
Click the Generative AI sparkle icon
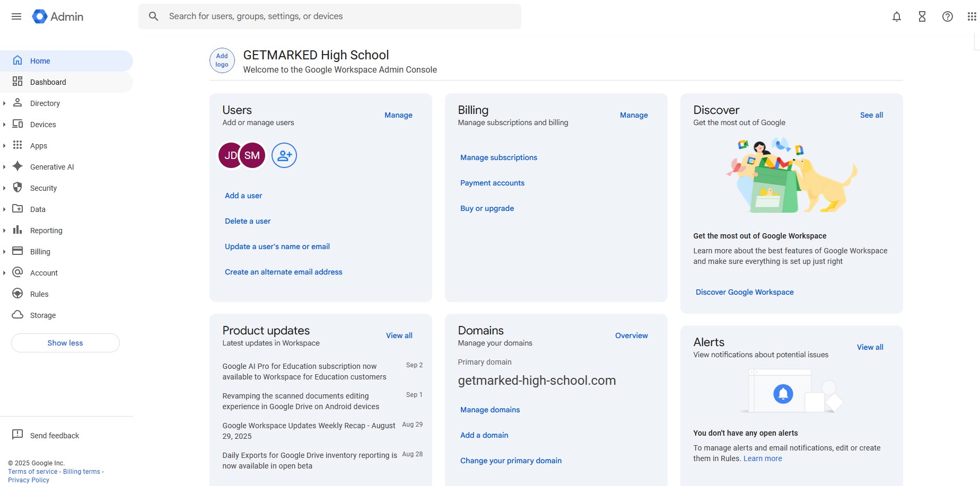click(x=17, y=166)
